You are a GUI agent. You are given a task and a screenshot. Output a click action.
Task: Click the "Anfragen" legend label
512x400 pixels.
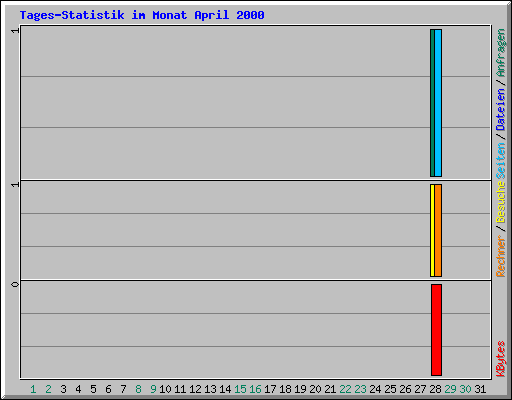coord(500,53)
